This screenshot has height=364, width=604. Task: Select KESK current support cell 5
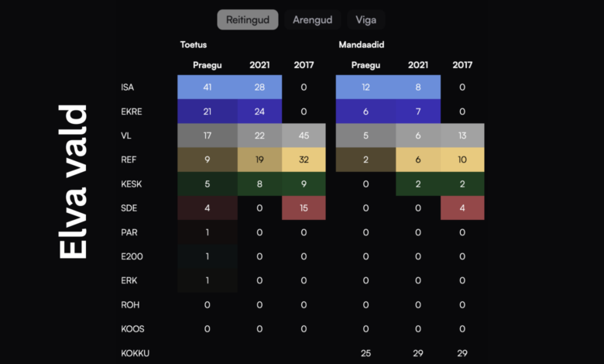208,184
